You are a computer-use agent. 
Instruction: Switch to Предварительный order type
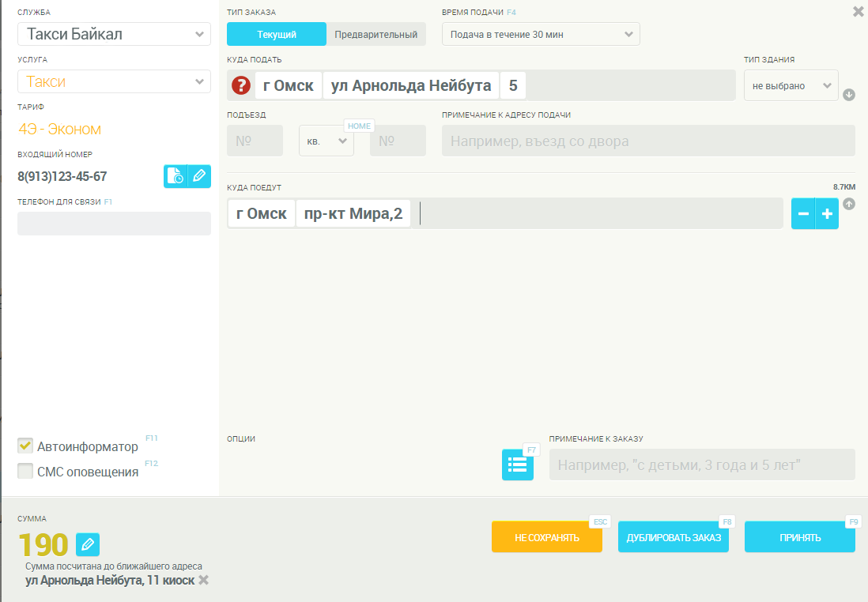tap(376, 34)
